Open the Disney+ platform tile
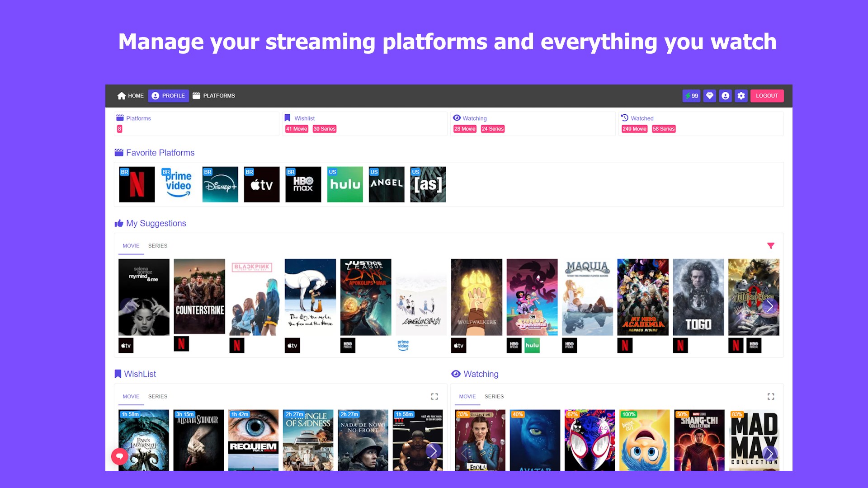 (220, 184)
